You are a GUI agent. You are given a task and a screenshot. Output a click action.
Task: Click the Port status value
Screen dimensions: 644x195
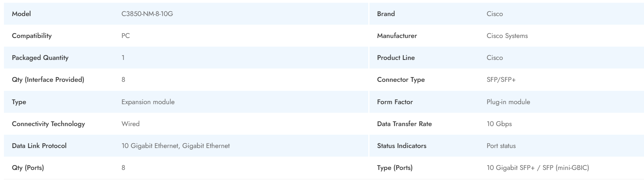point(501,146)
